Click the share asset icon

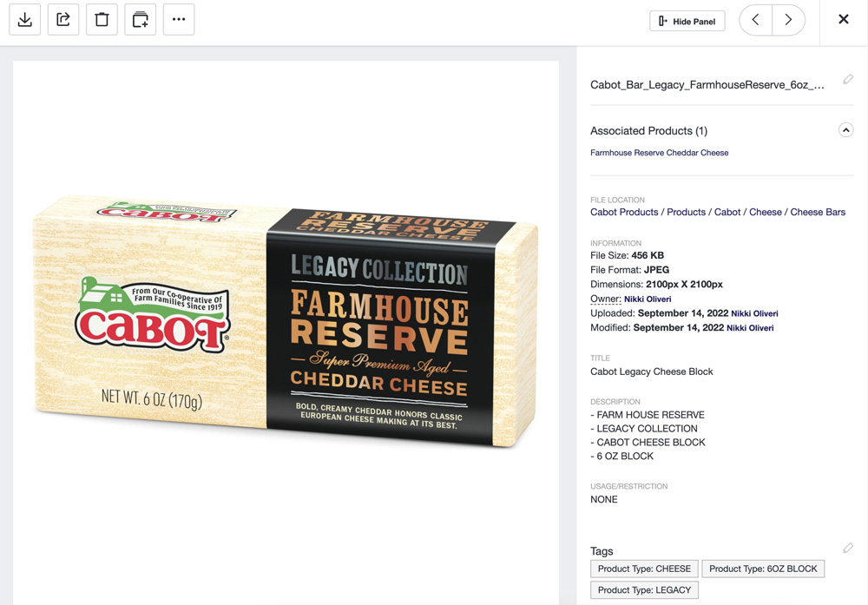(63, 20)
